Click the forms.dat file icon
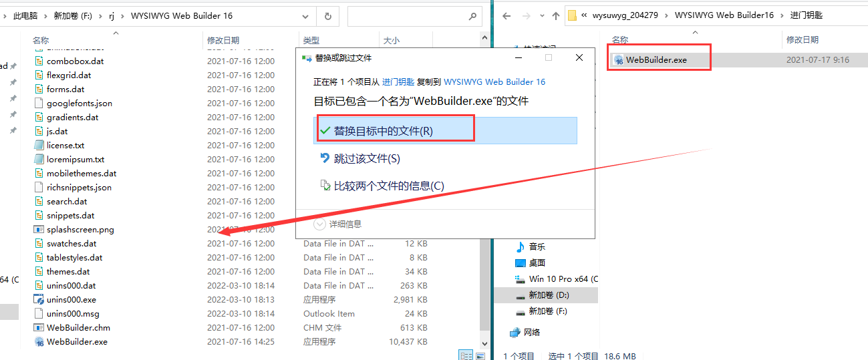The height and width of the screenshot is (360, 868). (x=39, y=89)
